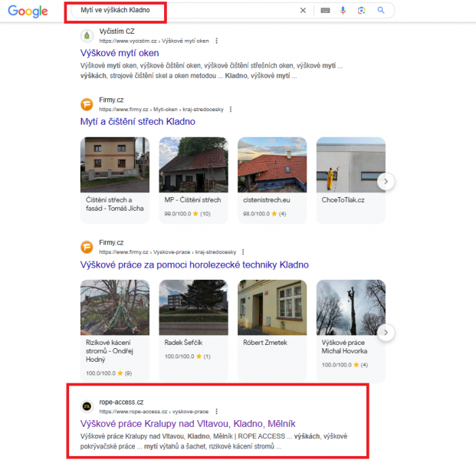Click cistenistrech.eu card title

266,200
